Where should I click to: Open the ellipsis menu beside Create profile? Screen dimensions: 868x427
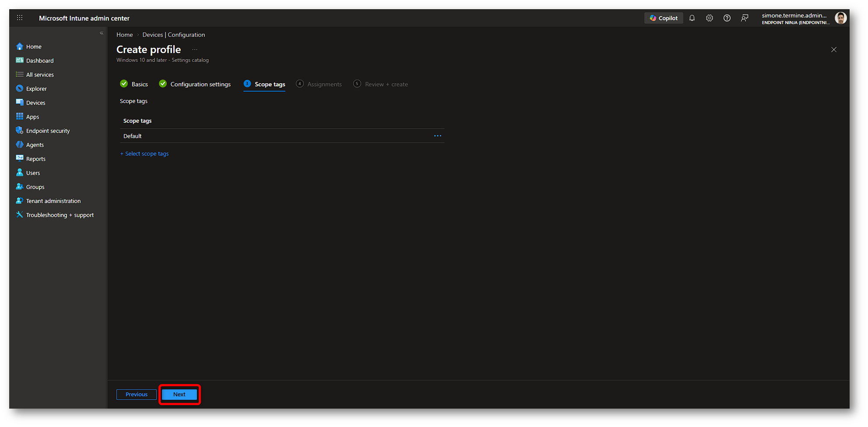click(x=195, y=49)
